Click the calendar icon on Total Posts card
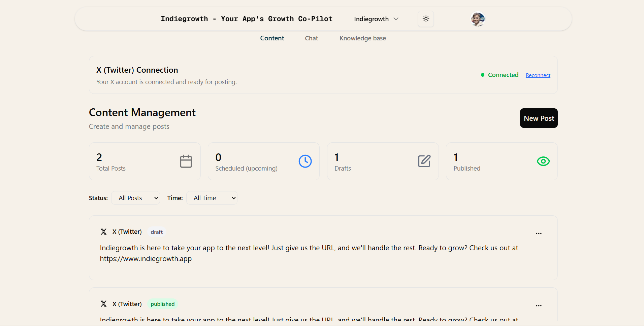Viewport: 644px width, 326px height. pyautogui.click(x=186, y=161)
